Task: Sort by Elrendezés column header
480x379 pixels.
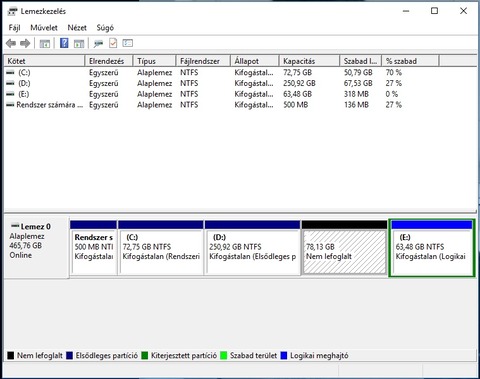Action: [x=109, y=61]
